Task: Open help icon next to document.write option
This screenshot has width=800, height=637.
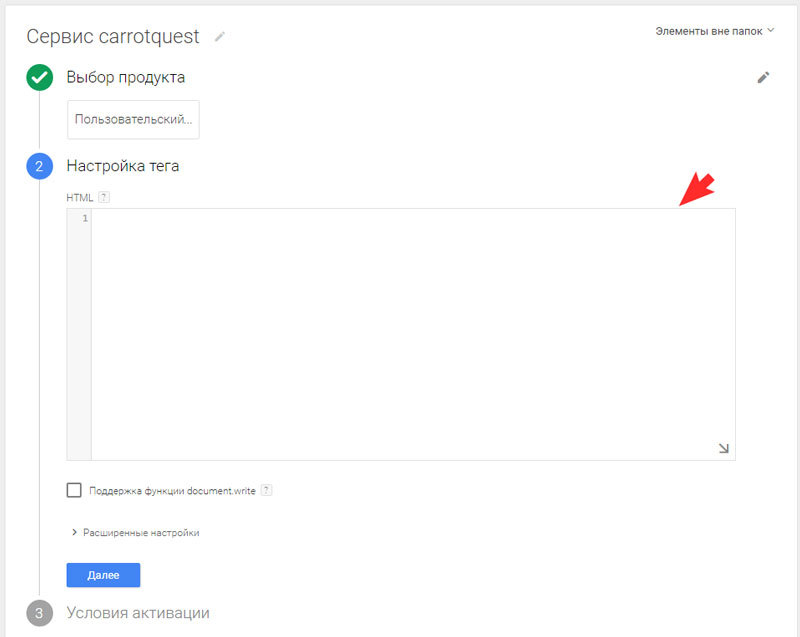Action: click(x=266, y=490)
